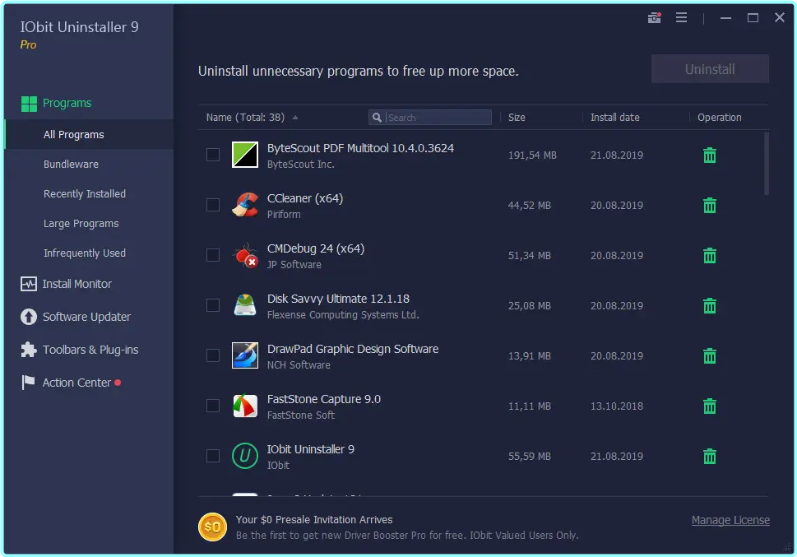
Task: Click the NCH Software publisher text
Action: (299, 365)
